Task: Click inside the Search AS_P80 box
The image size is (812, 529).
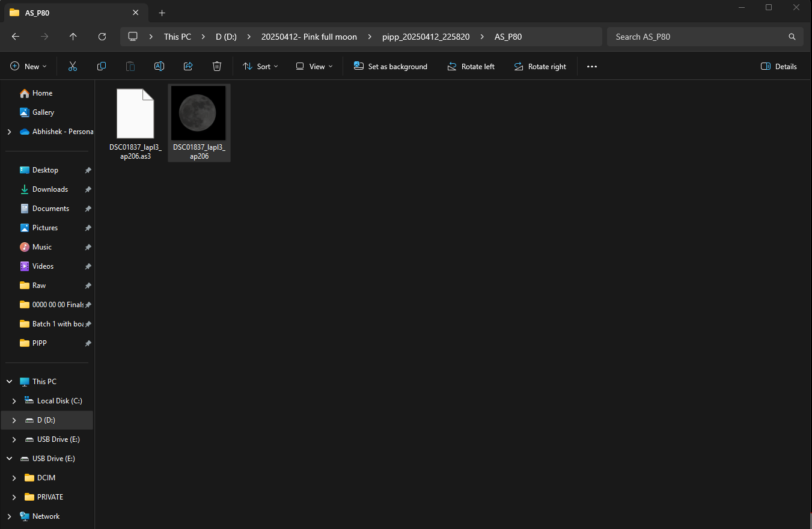Action: pos(691,37)
